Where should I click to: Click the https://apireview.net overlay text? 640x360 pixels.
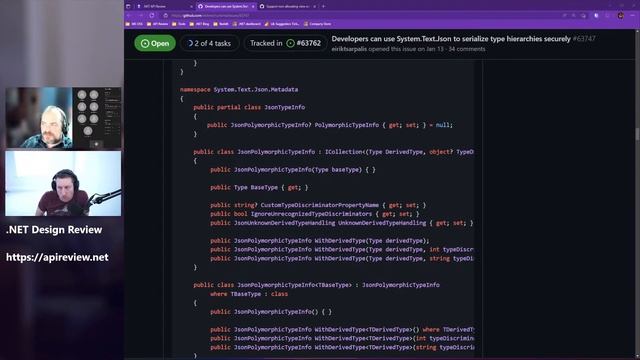[x=57, y=257]
